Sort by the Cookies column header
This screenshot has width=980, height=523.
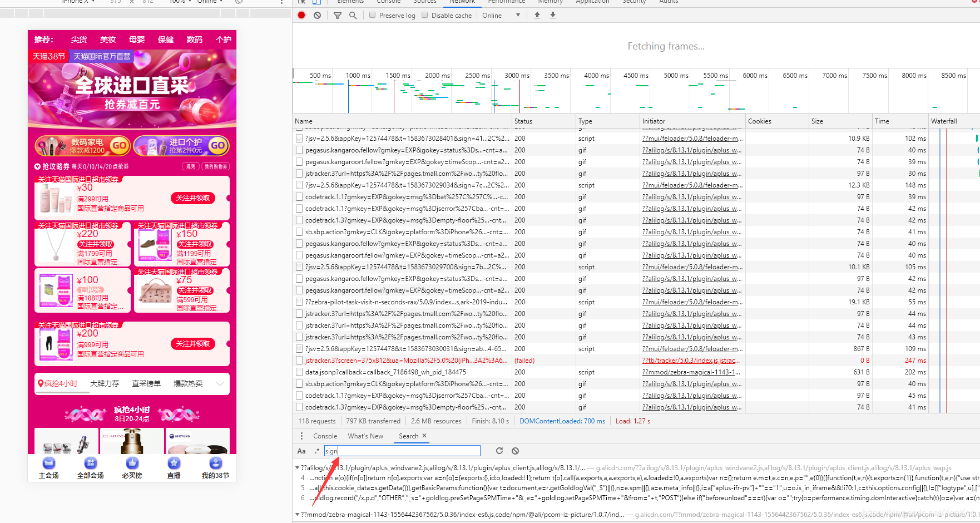point(777,121)
